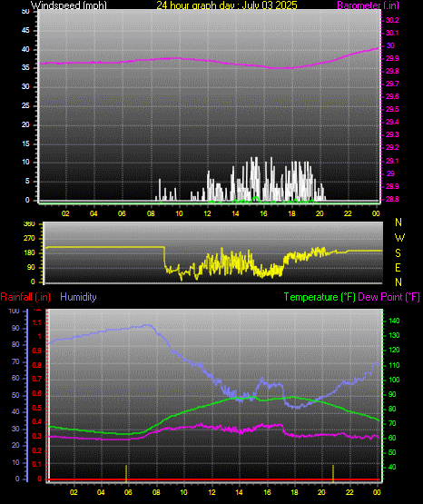Click the "24 hour graph day : July 03 2025" heading
The image size is (423, 504).
point(227,5)
